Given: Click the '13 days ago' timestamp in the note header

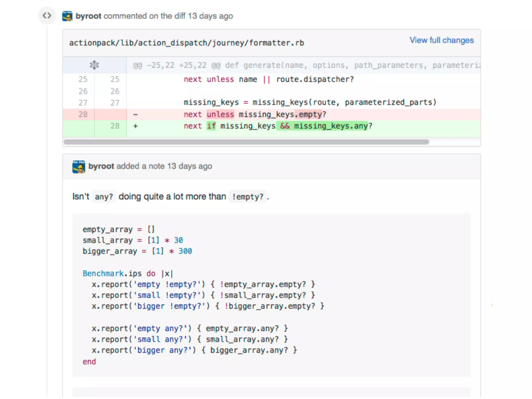Looking at the screenshot, I should 189,166.
